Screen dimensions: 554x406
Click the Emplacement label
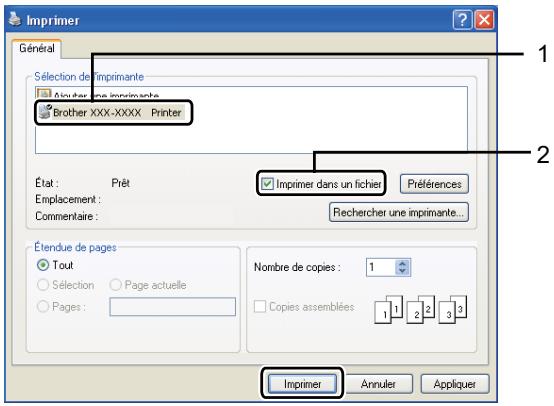pos(68,199)
